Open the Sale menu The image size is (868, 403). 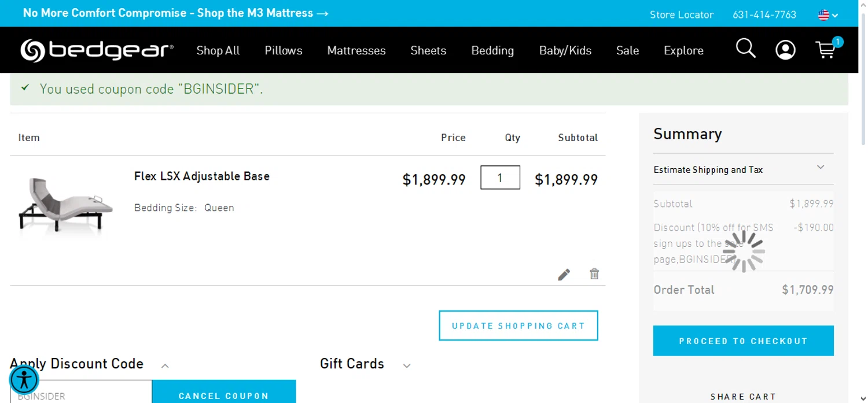627,50
